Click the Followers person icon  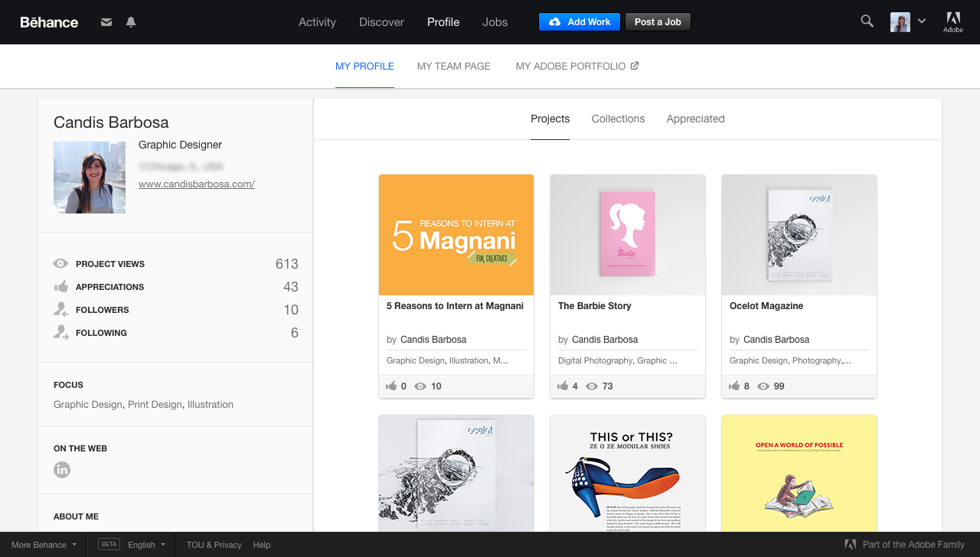[61, 309]
